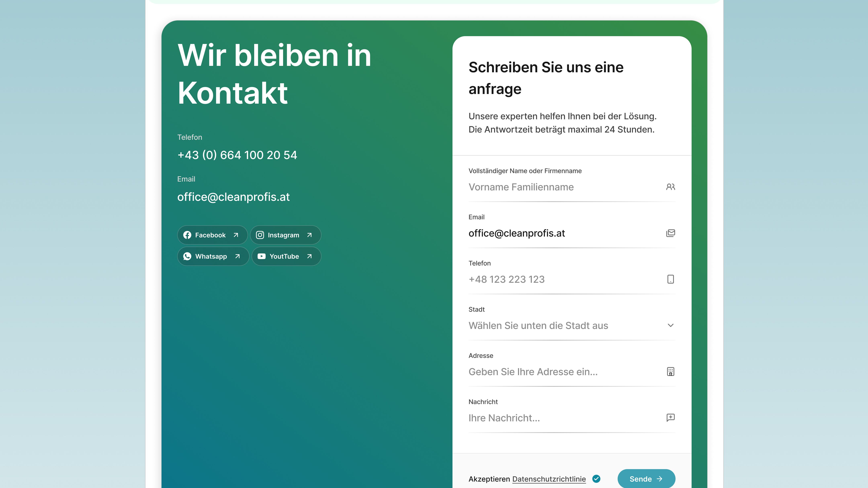Click the envelope icon in Email field
868x488 pixels.
pos(670,233)
